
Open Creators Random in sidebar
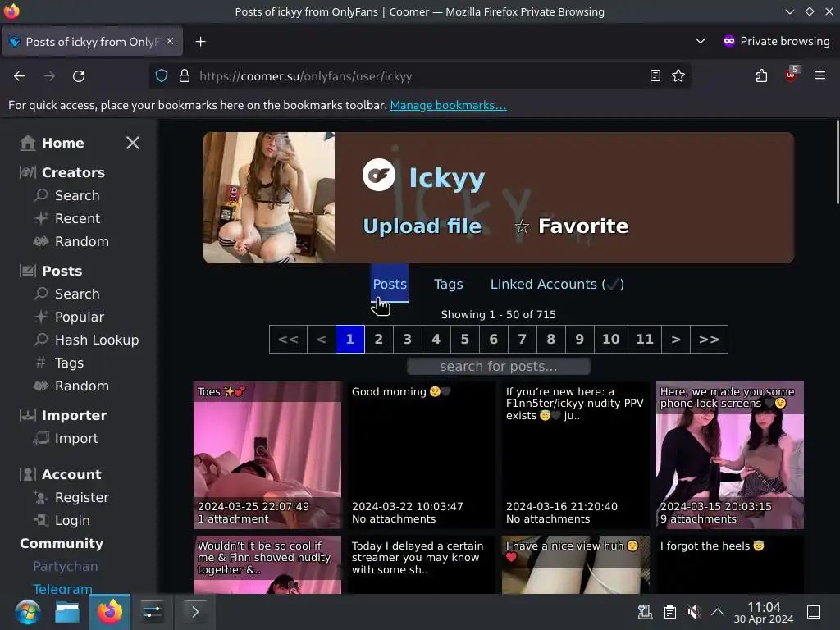pos(81,242)
